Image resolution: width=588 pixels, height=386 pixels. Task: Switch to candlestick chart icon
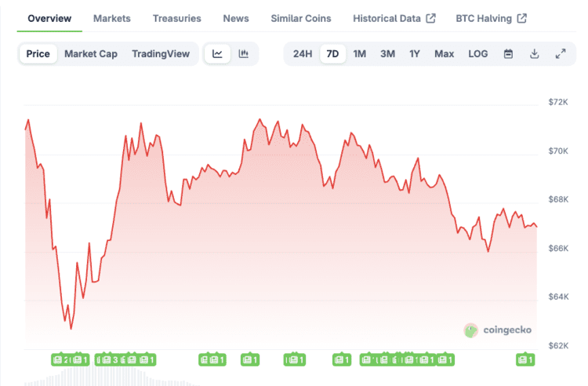point(244,54)
